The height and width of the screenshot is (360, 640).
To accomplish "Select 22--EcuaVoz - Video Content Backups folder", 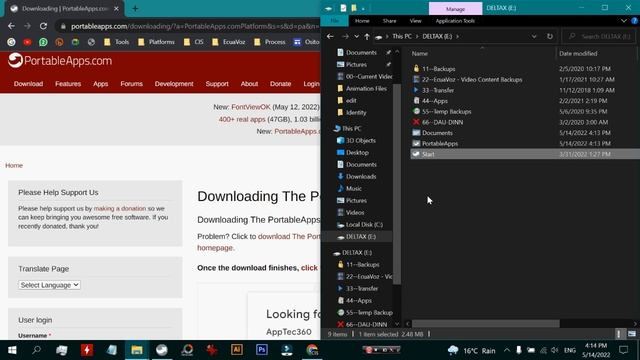I will (472, 79).
